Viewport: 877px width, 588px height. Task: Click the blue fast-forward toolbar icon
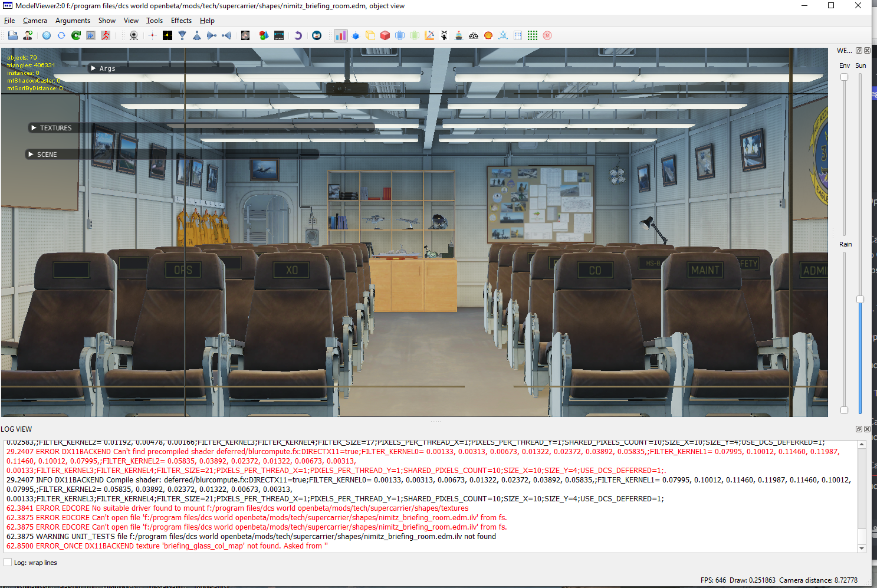click(91, 35)
